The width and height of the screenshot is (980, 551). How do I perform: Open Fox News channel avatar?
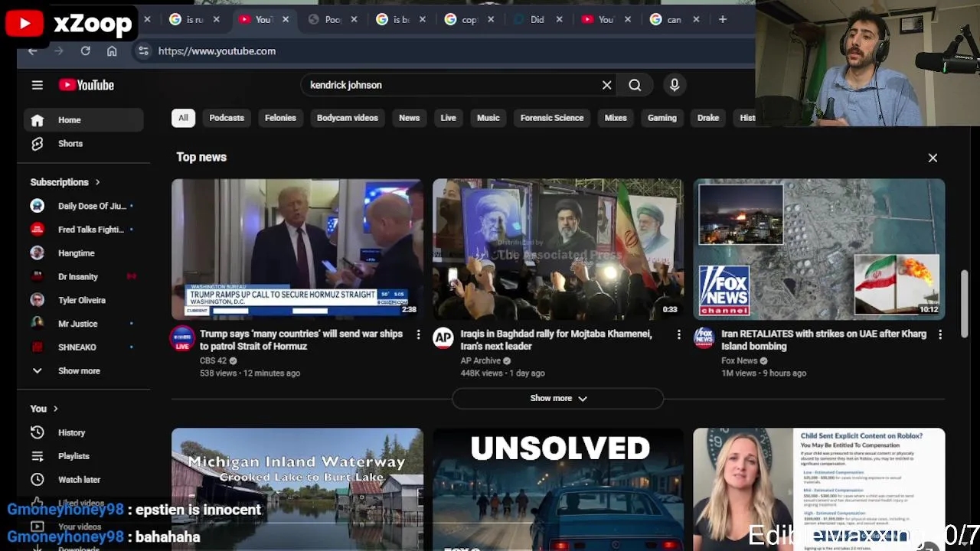point(704,338)
